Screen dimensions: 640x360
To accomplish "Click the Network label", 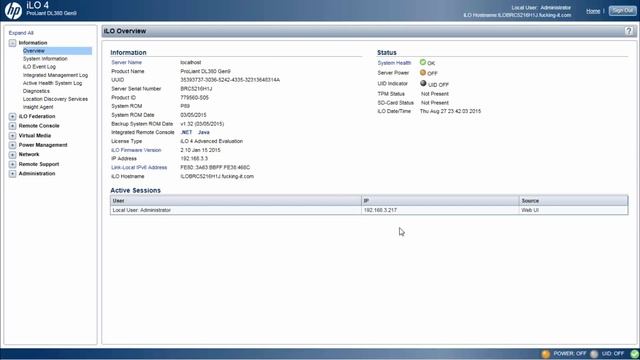I will [x=29, y=154].
